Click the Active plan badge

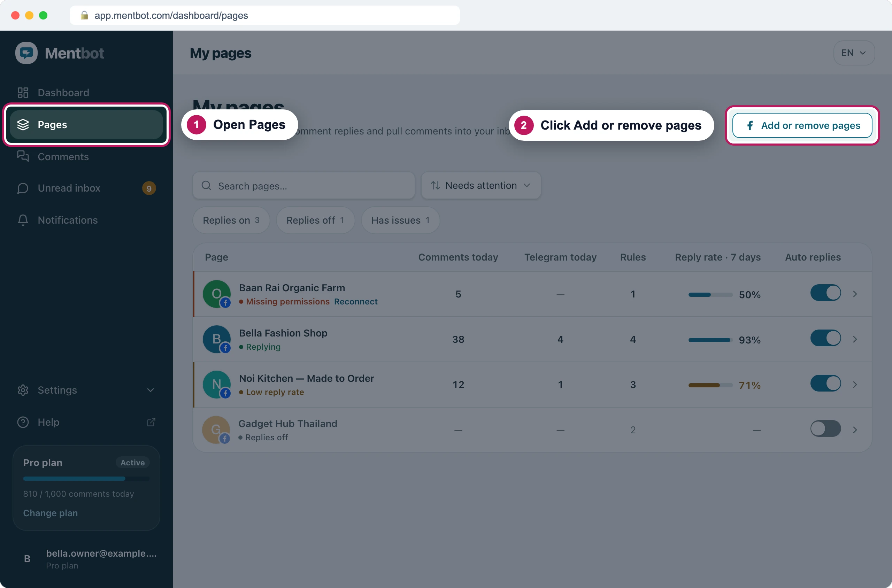pyautogui.click(x=132, y=463)
